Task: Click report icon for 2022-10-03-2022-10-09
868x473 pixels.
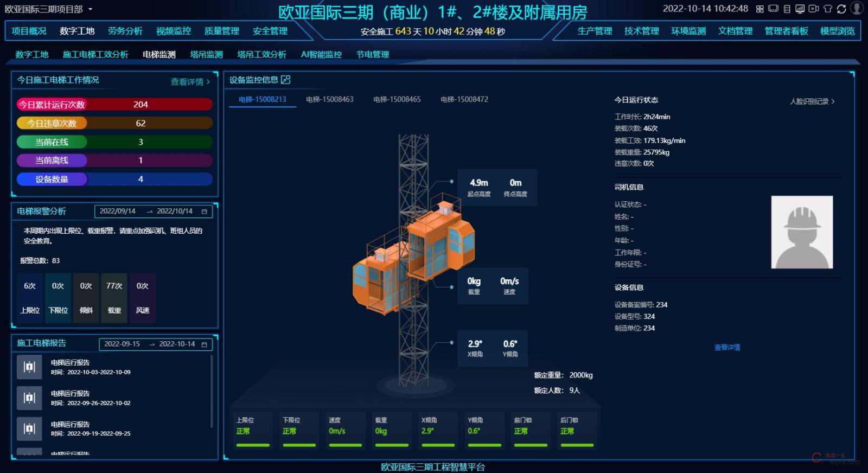Action: coord(29,367)
